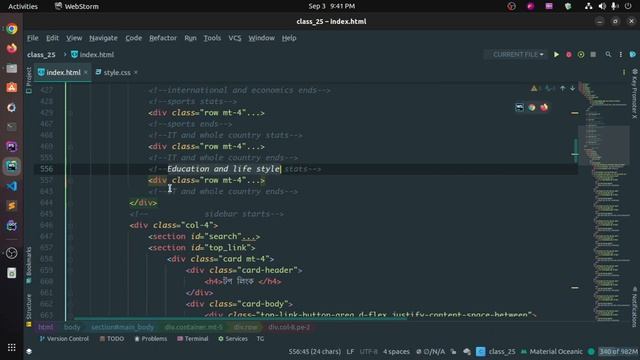Screen dimensions: 640x360
Task: Change indent setting 4 spaces in the status bar
Action: [396, 351]
